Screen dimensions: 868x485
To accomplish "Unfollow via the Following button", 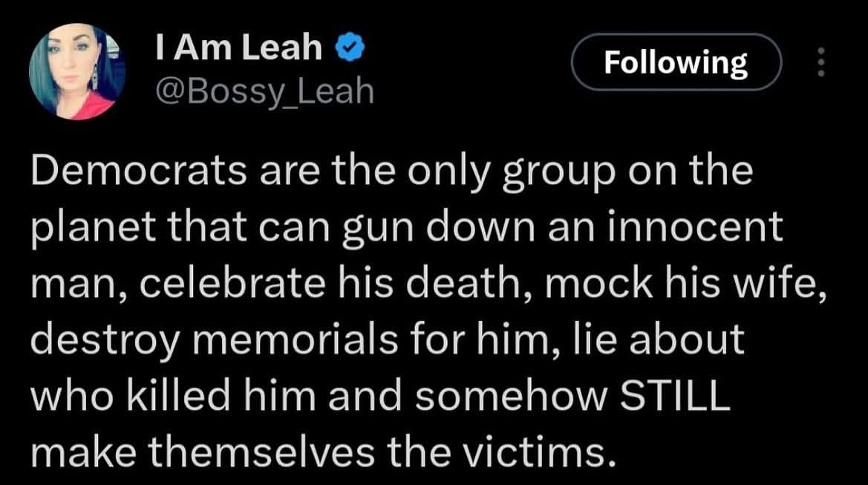I will pos(676,62).
